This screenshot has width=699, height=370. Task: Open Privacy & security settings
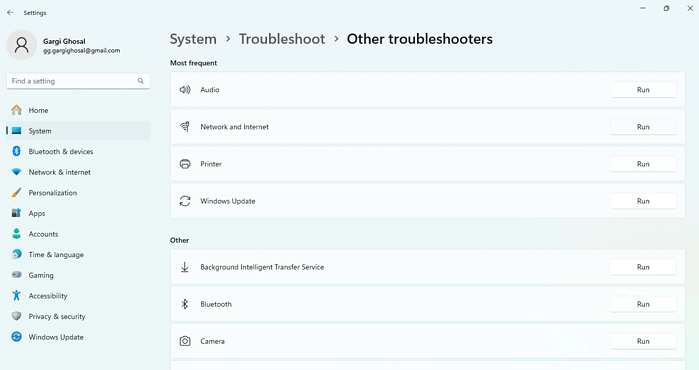pos(78,316)
